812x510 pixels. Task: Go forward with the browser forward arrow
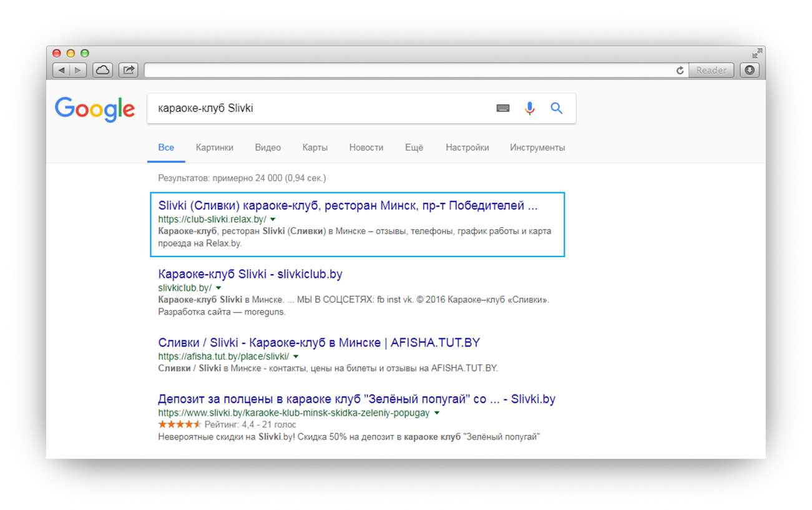point(78,71)
